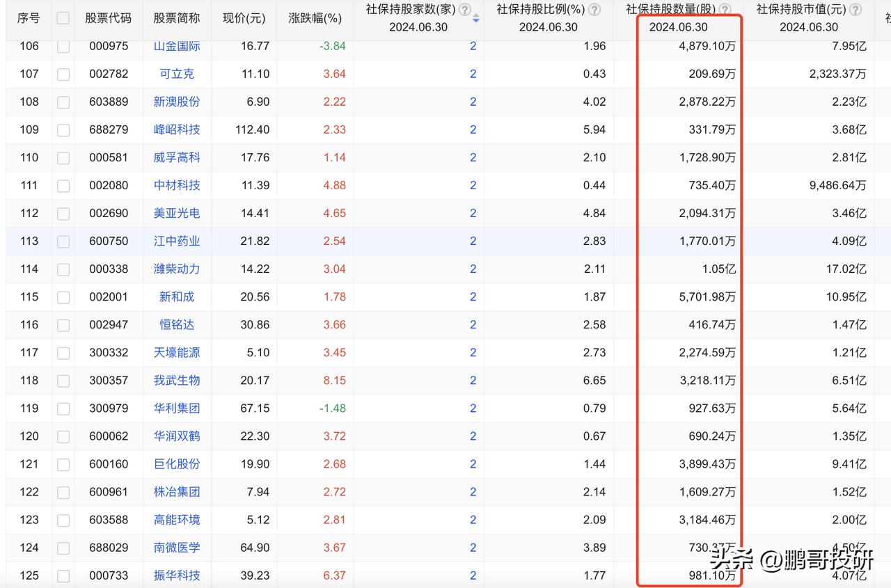Open stock link 高能环境

click(x=177, y=519)
